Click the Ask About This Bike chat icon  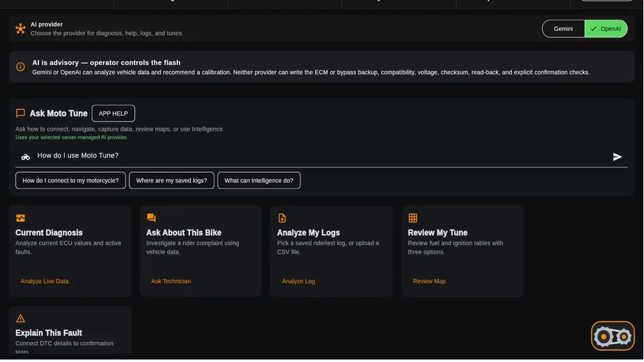tap(151, 217)
